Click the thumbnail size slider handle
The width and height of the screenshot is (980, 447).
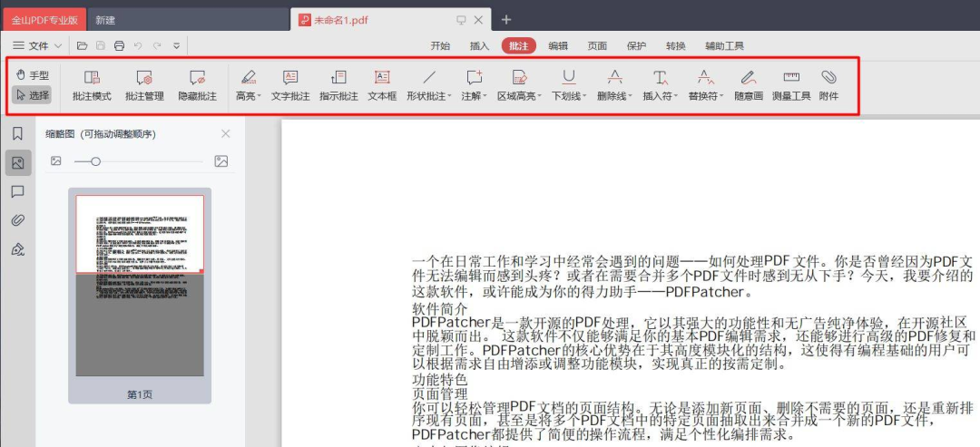[x=95, y=161]
